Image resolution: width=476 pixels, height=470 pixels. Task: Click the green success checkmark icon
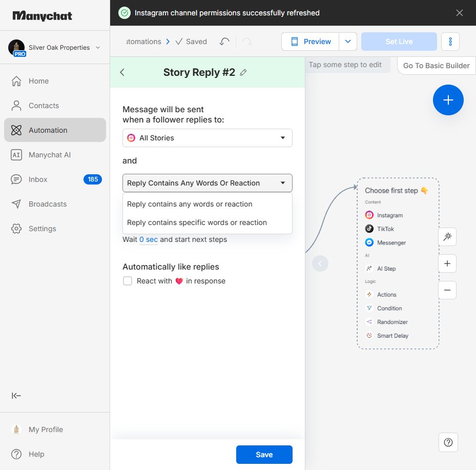(x=124, y=13)
